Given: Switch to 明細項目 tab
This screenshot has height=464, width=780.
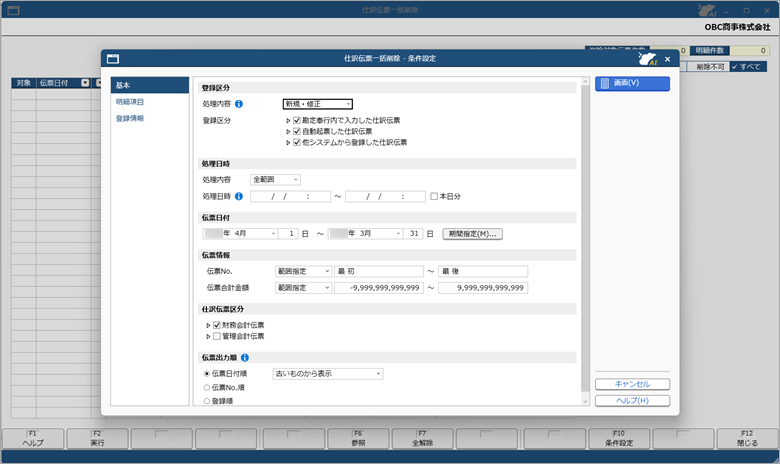Looking at the screenshot, I should point(130,102).
